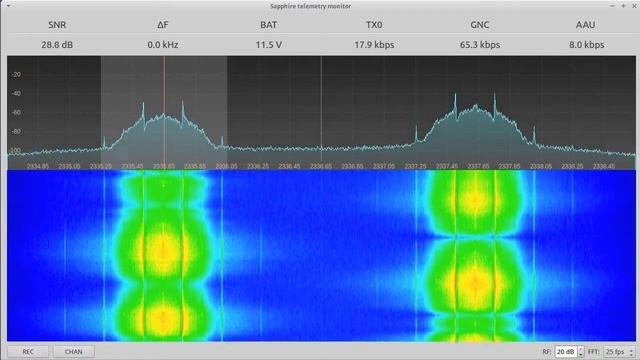
Task: Click the 2337.45 frequency axis label
Action: (x=447, y=167)
